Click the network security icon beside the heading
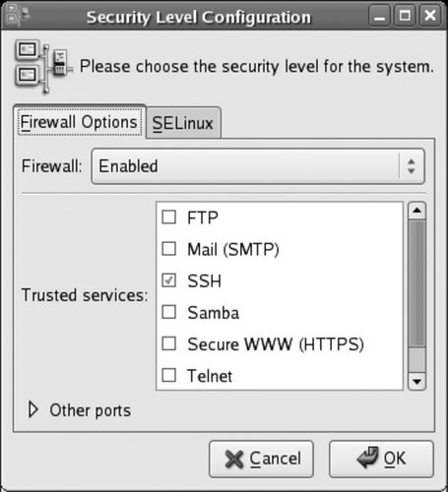448x492 pixels. click(x=43, y=67)
